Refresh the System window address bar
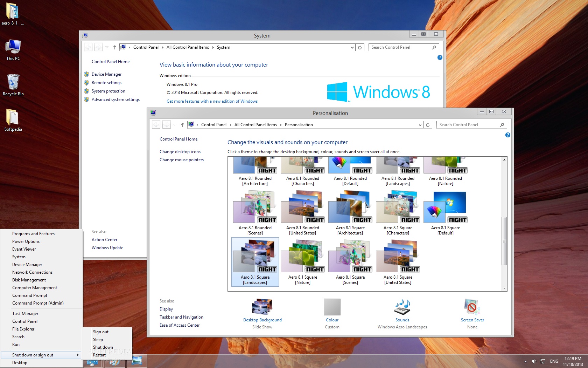588x368 pixels. pos(360,47)
